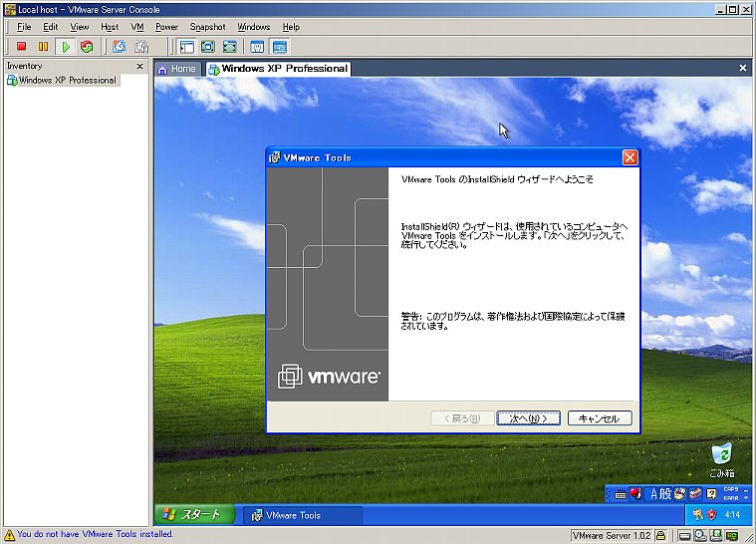The width and height of the screenshot is (756, 544).
Task: Click the floppy drive device status icon
Action: pyautogui.click(x=716, y=535)
